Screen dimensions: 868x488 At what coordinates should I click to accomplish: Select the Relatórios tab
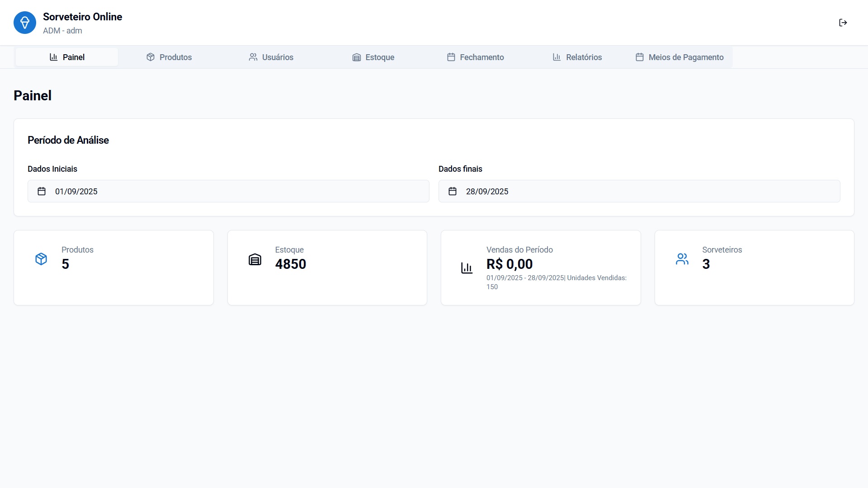point(577,57)
